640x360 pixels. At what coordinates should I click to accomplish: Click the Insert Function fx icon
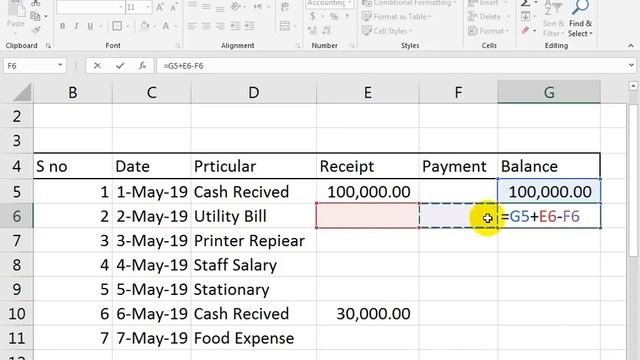142,65
